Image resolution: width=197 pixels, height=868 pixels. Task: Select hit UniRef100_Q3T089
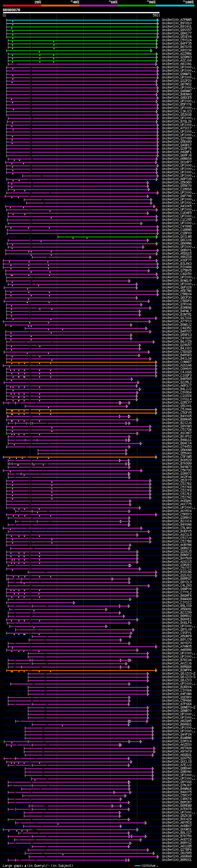pos(177,139)
